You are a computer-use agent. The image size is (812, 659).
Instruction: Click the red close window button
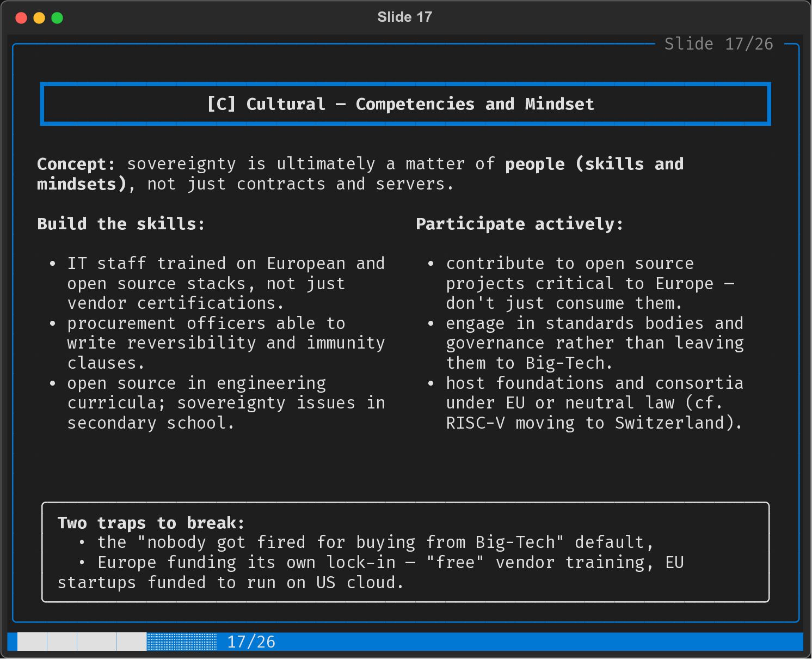coord(21,18)
